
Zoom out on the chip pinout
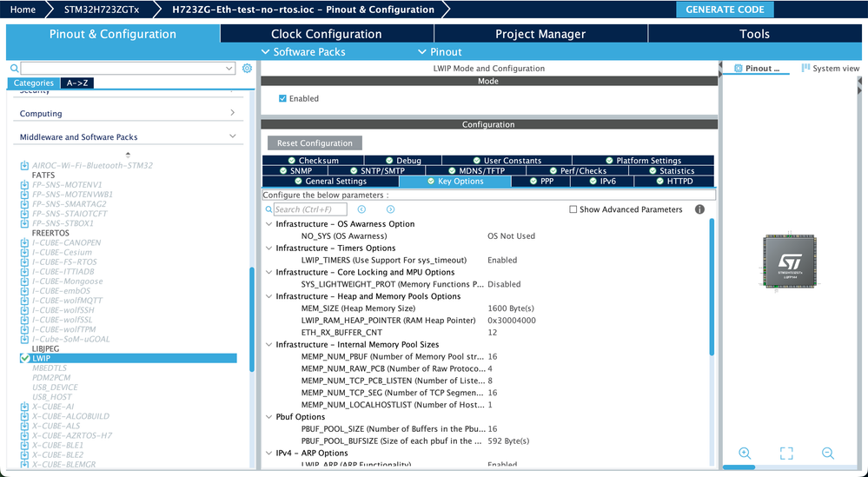[x=827, y=454]
